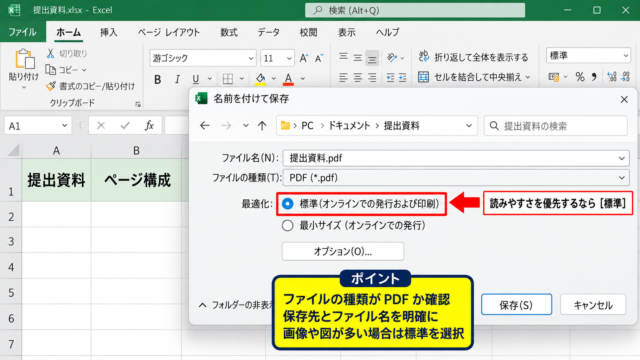Click the folder search box in dialog
Screen dimensions: 640x360
click(x=556, y=126)
